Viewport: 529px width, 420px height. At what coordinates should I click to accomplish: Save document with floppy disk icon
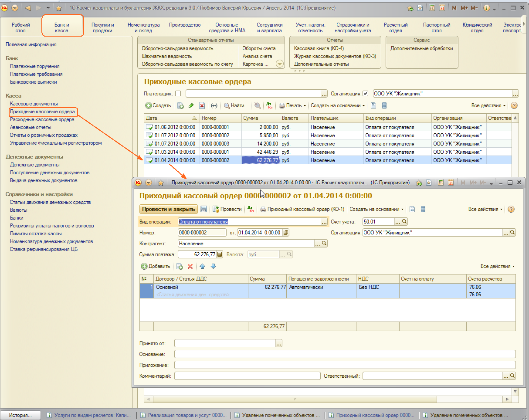pyautogui.click(x=203, y=209)
